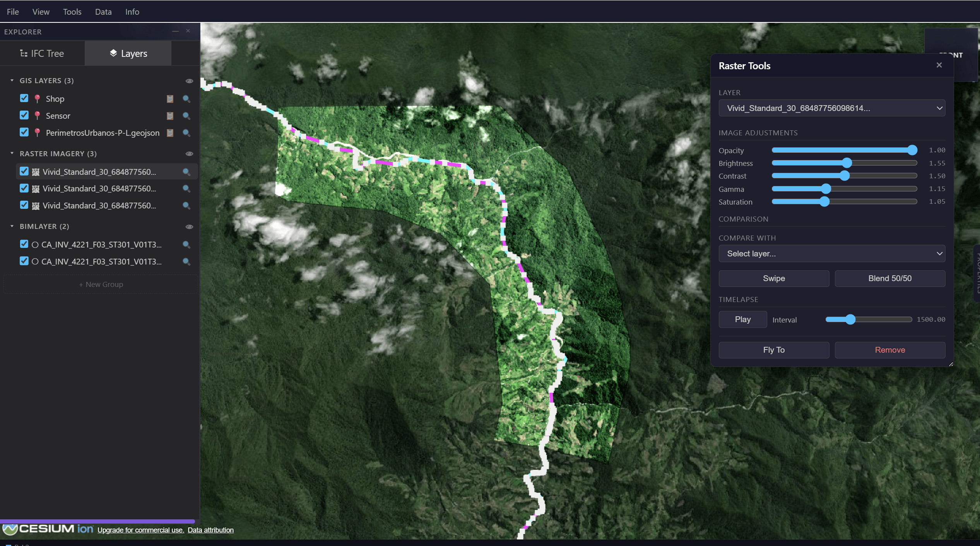980x546 pixels.
Task: Click the New Group placeholder
Action: pyautogui.click(x=101, y=284)
